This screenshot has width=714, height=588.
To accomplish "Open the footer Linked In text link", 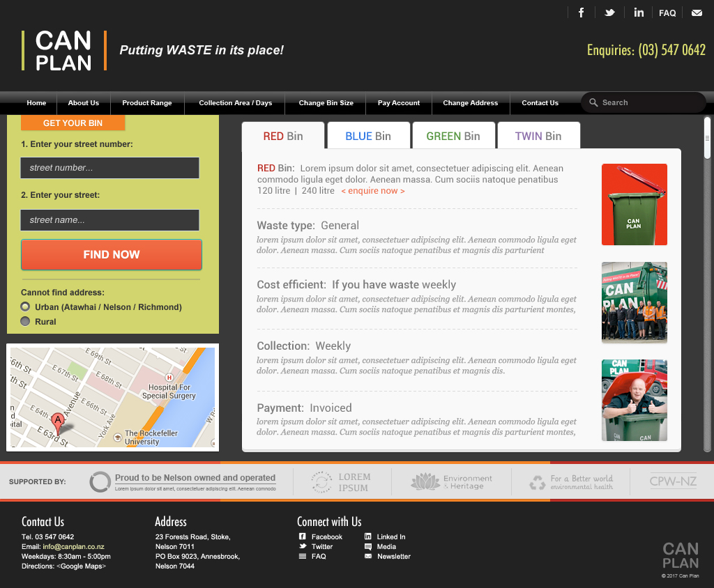I will (391, 537).
